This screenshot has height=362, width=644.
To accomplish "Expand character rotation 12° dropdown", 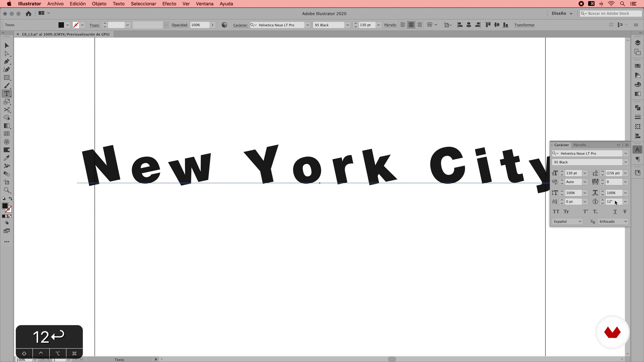I will pyautogui.click(x=625, y=202).
